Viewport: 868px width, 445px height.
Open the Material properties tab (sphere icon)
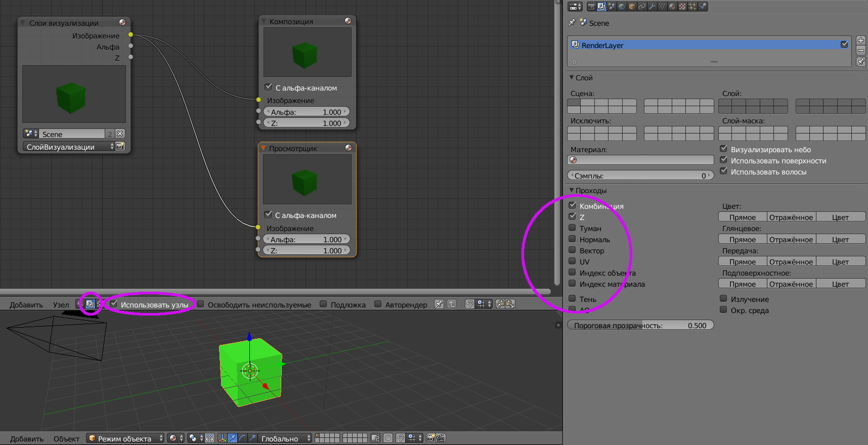(672, 7)
